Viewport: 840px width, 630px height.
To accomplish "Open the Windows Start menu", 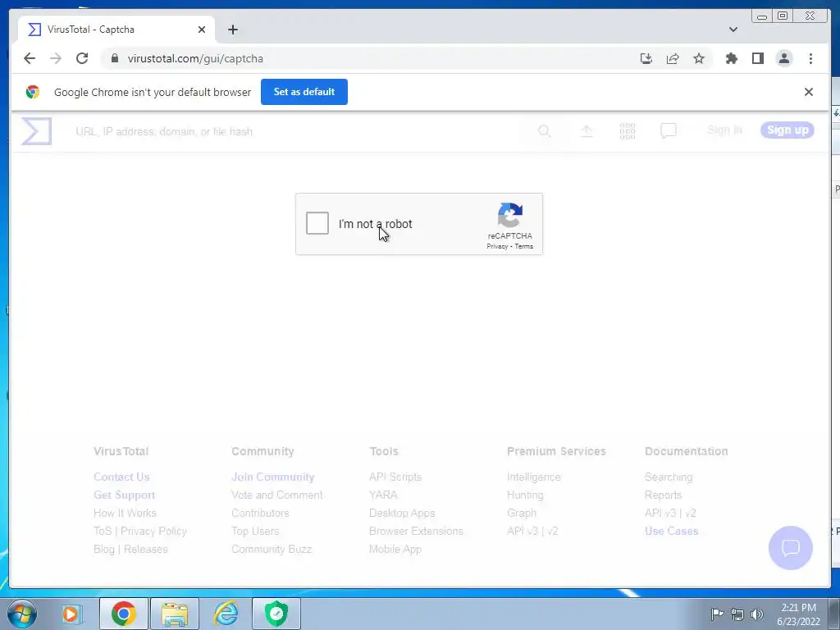I will click(22, 614).
